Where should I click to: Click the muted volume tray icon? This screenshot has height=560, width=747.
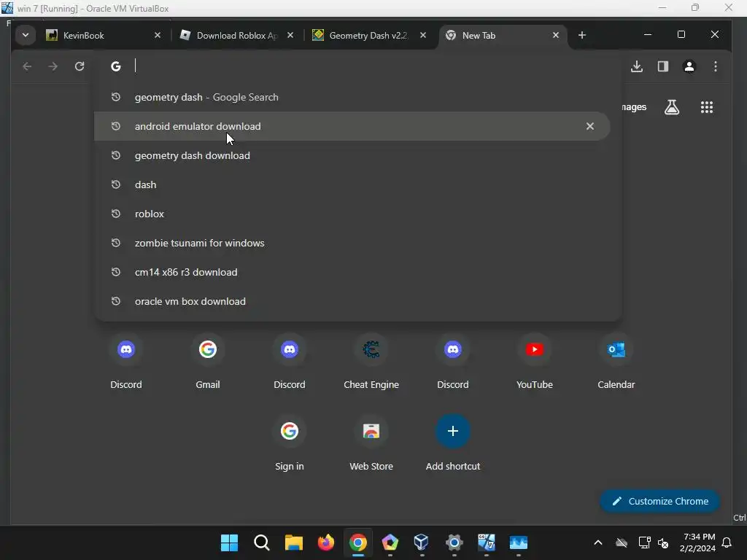click(662, 542)
